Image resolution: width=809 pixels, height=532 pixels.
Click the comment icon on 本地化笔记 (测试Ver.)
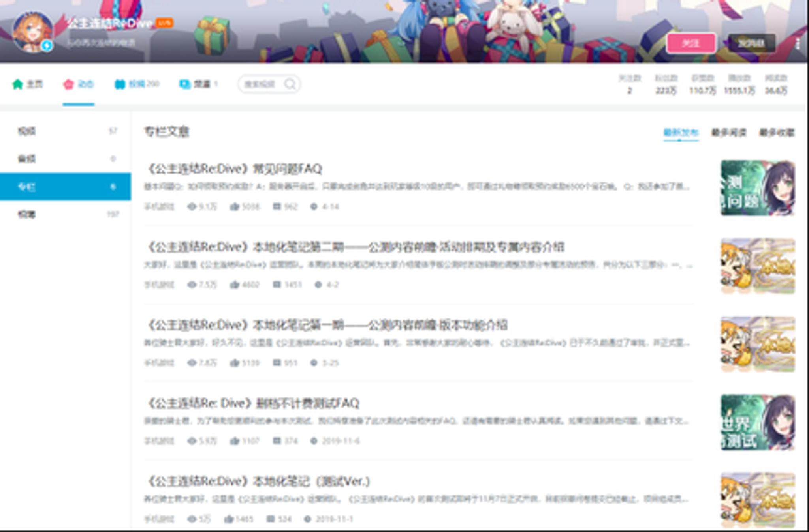pyautogui.click(x=270, y=519)
